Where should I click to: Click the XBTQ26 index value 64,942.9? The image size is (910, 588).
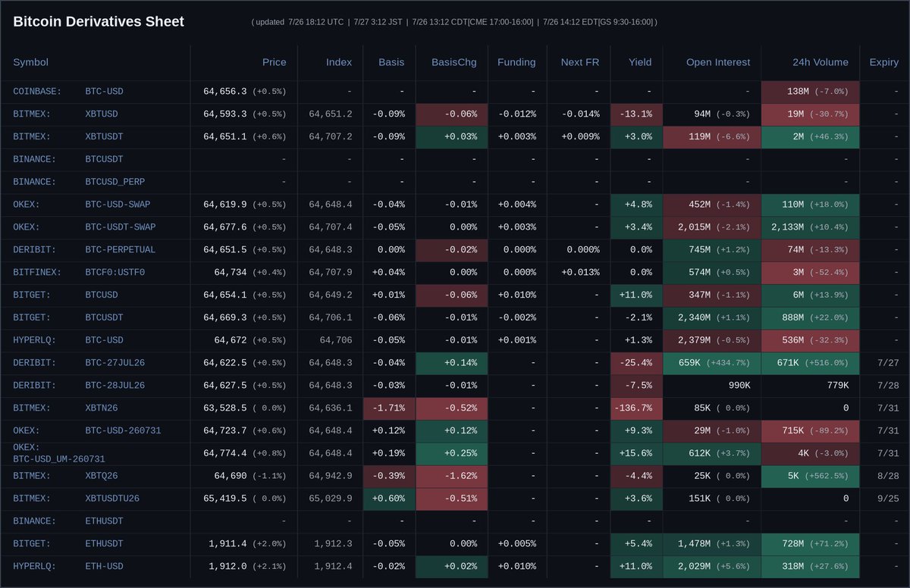331,476
